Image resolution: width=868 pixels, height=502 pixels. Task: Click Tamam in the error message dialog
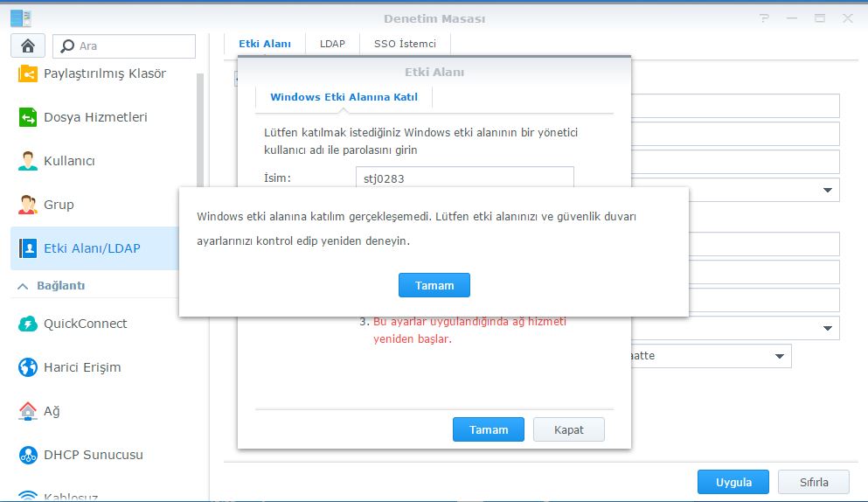point(434,285)
